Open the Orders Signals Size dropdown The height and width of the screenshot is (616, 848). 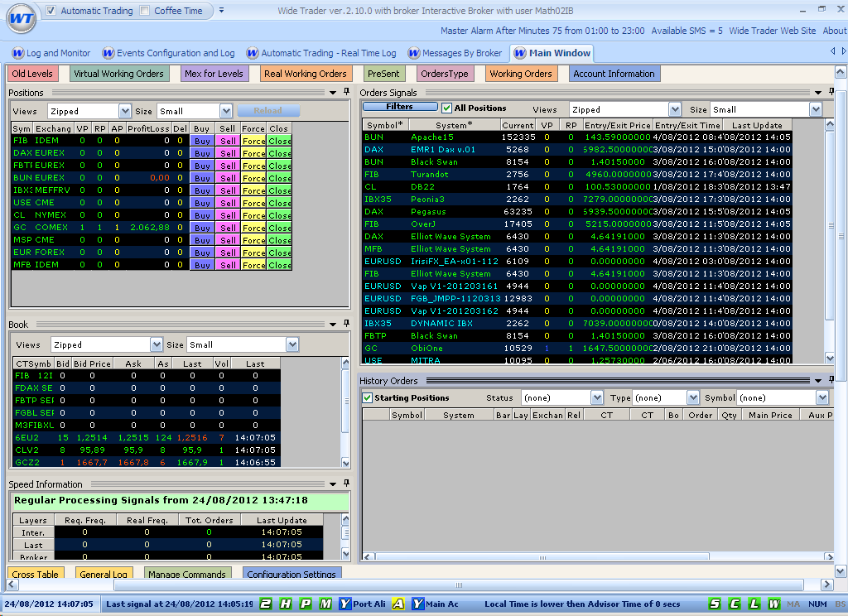pos(816,109)
